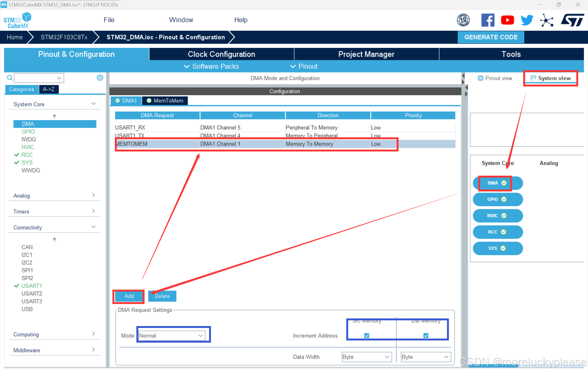Open the MemToMem tab
The width and height of the screenshot is (588, 372).
click(x=165, y=101)
